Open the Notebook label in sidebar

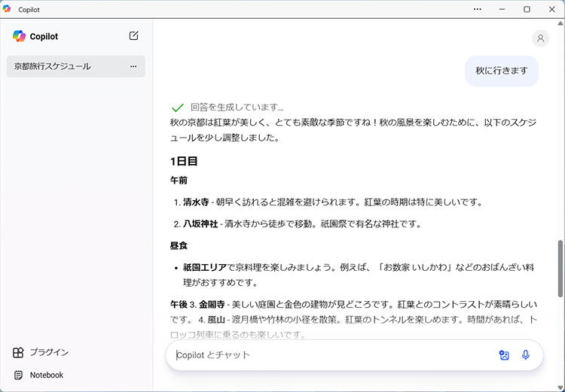47,375
